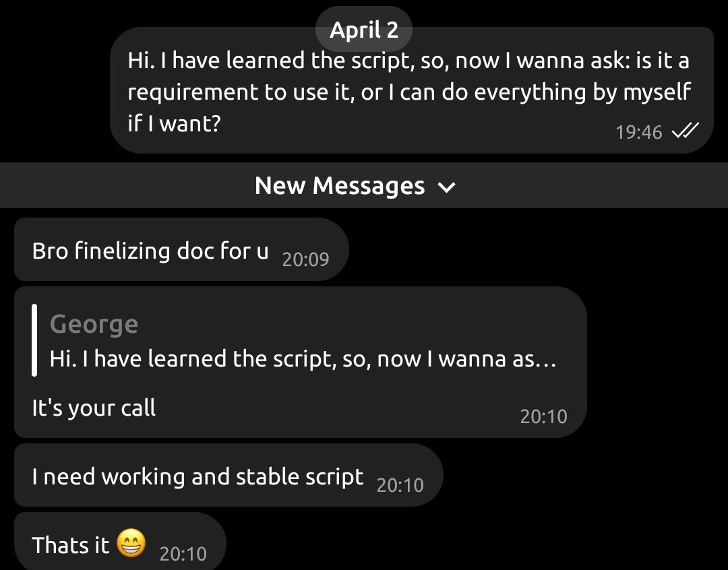Viewport: 728px width, 570px height.
Task: Click the George name in quoted reply
Action: [x=94, y=323]
